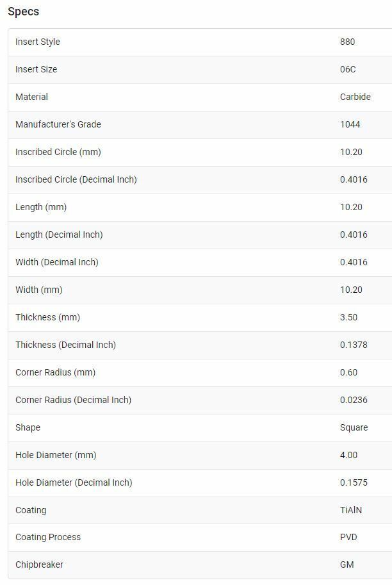Click the Shape value Square

[354, 427]
